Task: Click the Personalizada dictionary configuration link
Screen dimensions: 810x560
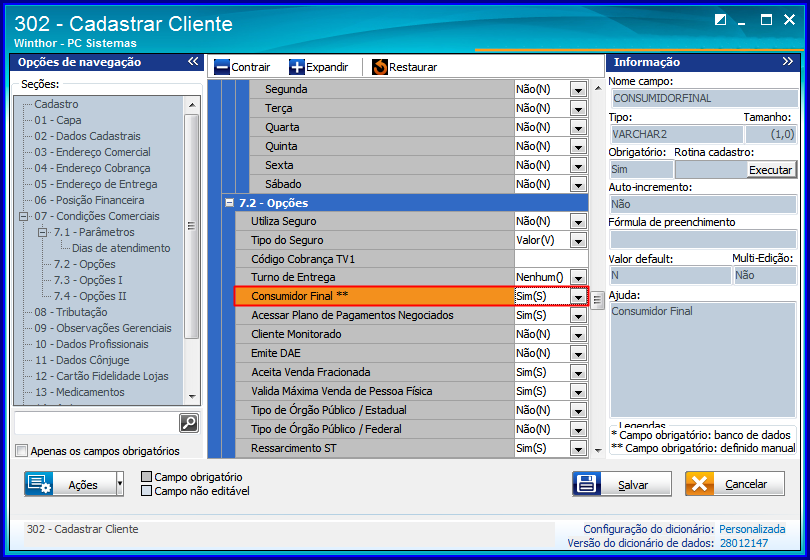Action: [x=752, y=529]
